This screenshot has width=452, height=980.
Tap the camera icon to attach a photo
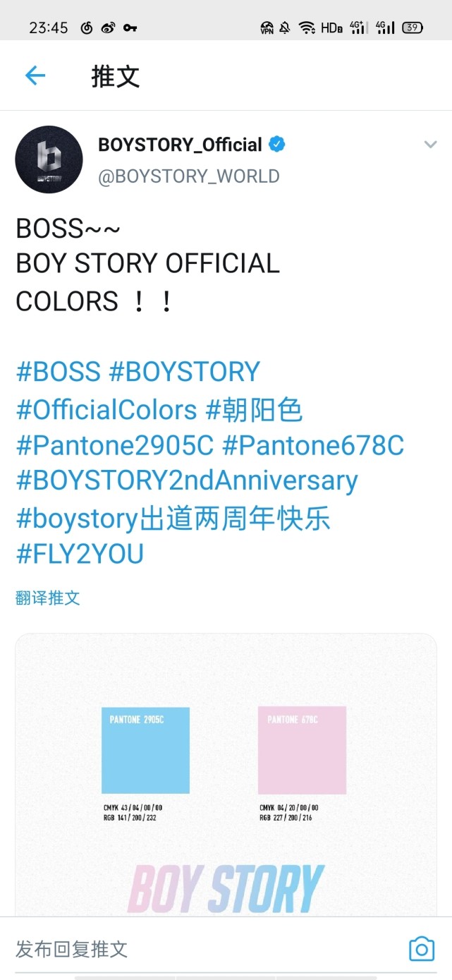click(420, 950)
